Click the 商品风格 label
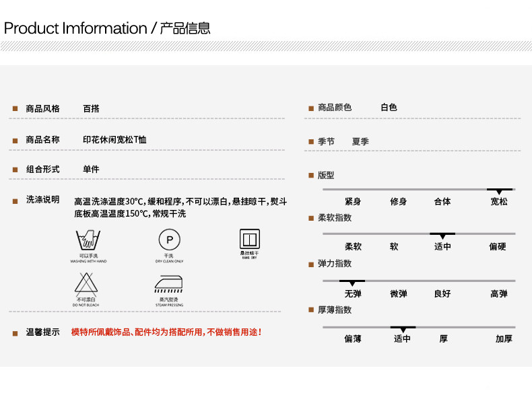 (42, 108)
